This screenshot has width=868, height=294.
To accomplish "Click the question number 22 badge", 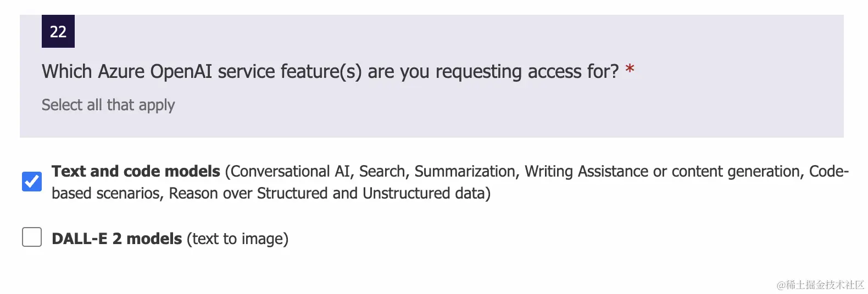I will point(58,31).
